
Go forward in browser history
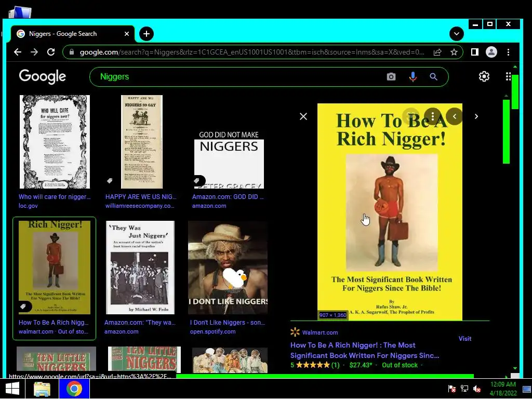click(x=34, y=52)
